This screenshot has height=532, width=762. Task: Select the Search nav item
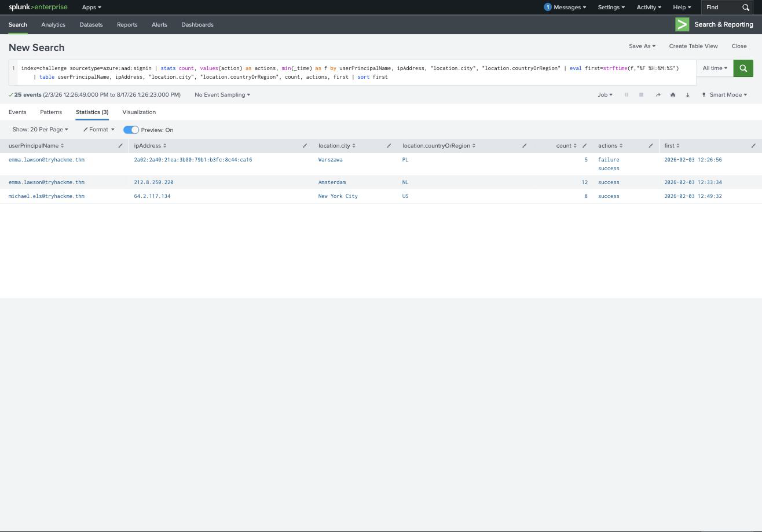pyautogui.click(x=17, y=25)
